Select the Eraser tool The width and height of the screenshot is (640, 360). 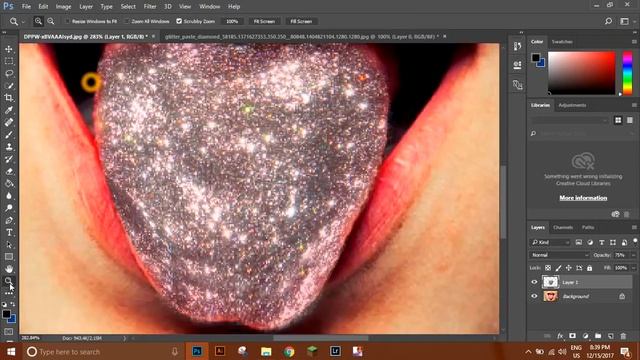coord(9,171)
